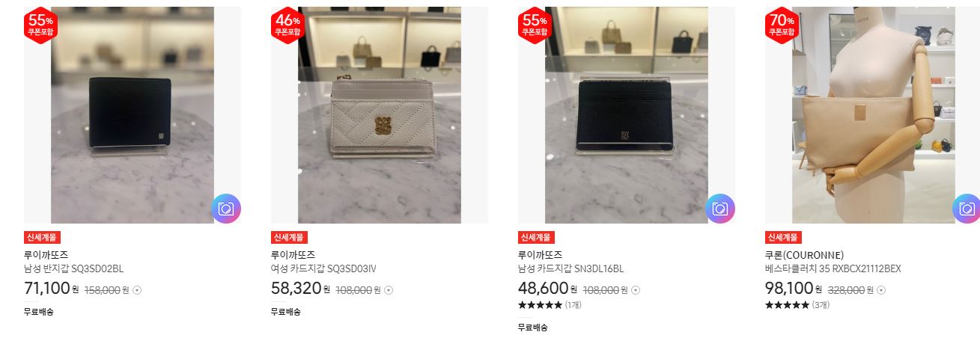The height and width of the screenshot is (338, 980).
Task: Click camera icon on men's black card wallet
Action: coord(719,209)
